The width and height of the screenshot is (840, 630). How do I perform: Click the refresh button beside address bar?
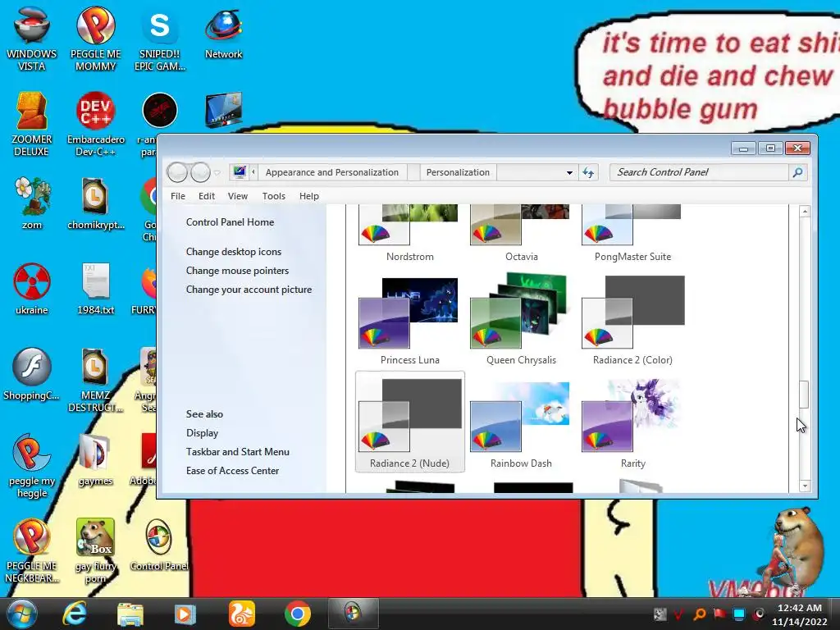(588, 172)
